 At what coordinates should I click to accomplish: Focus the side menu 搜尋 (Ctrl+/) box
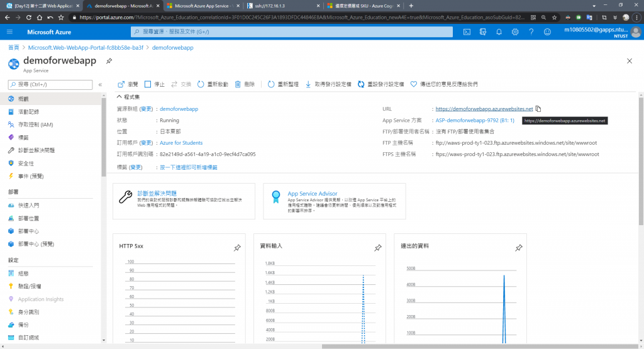pyautogui.click(x=50, y=85)
